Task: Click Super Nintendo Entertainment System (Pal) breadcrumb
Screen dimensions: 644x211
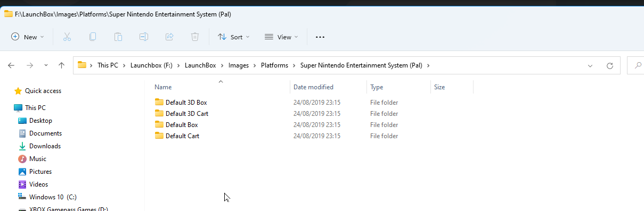Action: click(361, 65)
